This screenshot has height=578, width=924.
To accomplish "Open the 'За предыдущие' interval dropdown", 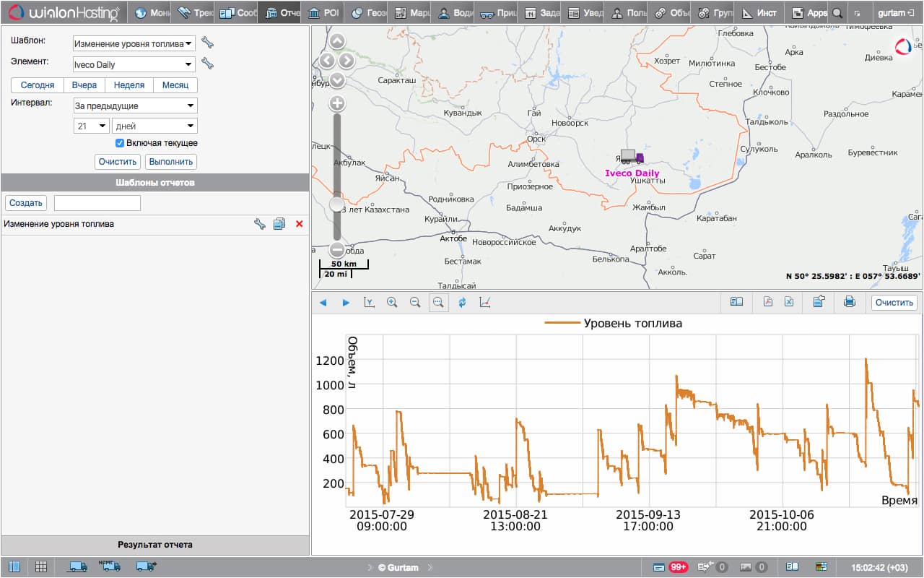I will [135, 106].
